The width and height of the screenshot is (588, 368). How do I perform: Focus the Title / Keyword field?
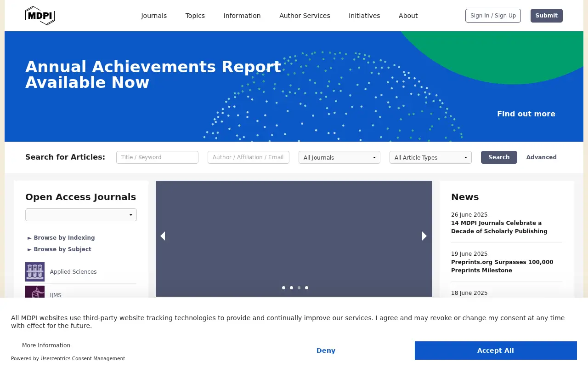pos(157,157)
